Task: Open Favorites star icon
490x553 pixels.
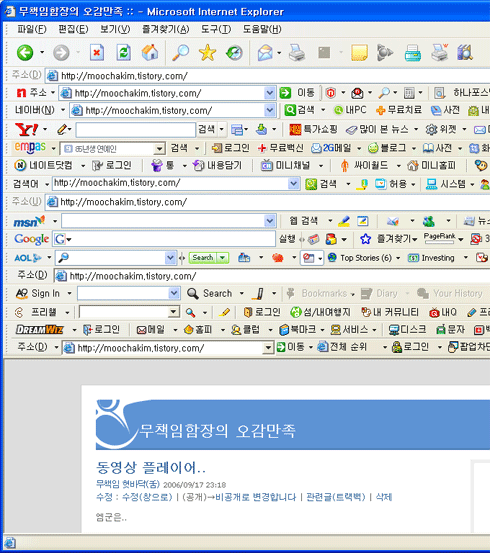Action: 207,53
